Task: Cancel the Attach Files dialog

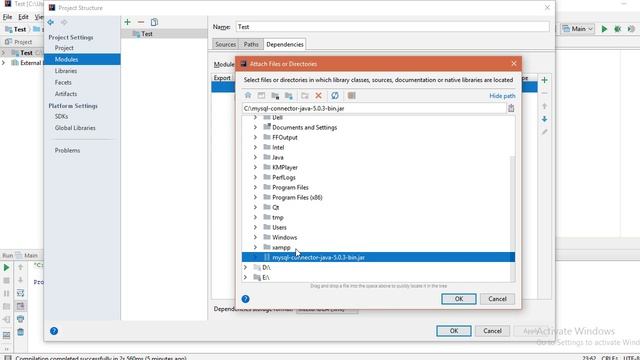Action: point(497,299)
